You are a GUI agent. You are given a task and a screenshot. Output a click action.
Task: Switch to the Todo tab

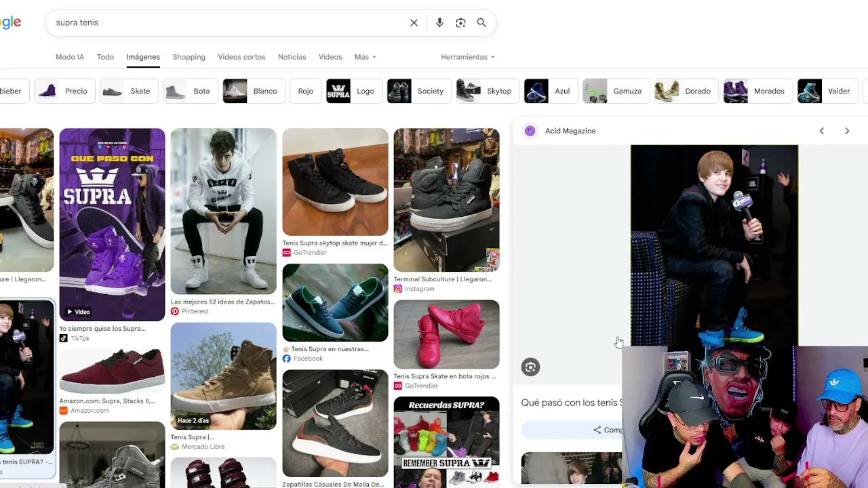pyautogui.click(x=105, y=57)
